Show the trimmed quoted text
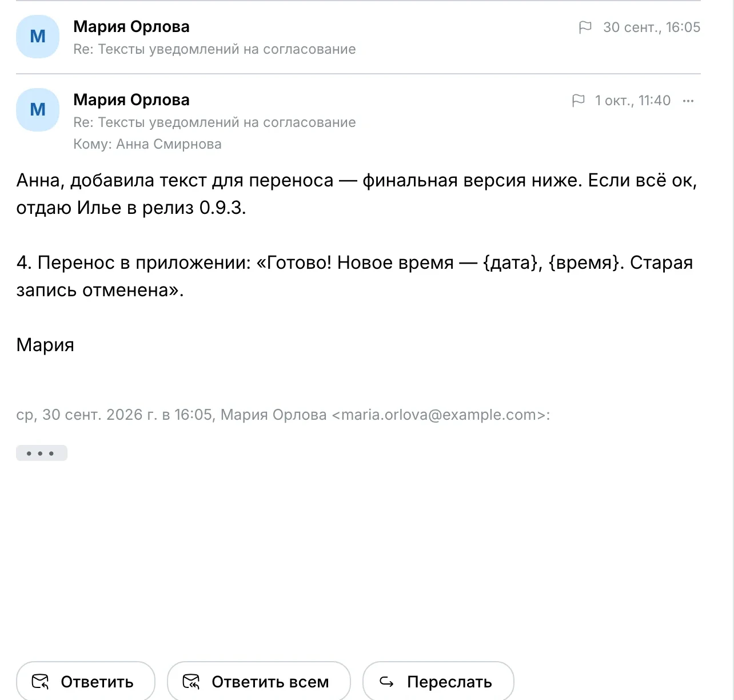734x700 pixels. [42, 453]
